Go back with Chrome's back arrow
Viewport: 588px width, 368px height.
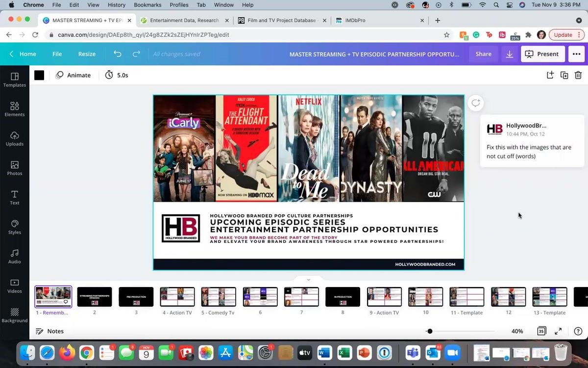tap(9, 35)
